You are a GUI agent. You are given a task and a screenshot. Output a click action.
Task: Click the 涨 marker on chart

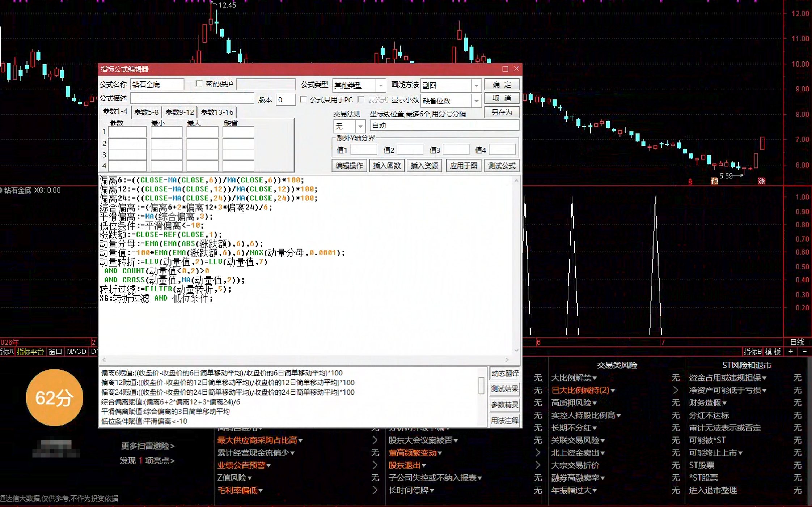[x=762, y=181]
